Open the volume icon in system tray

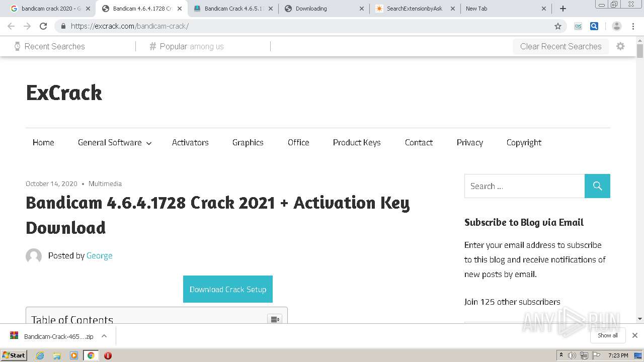tap(572, 355)
